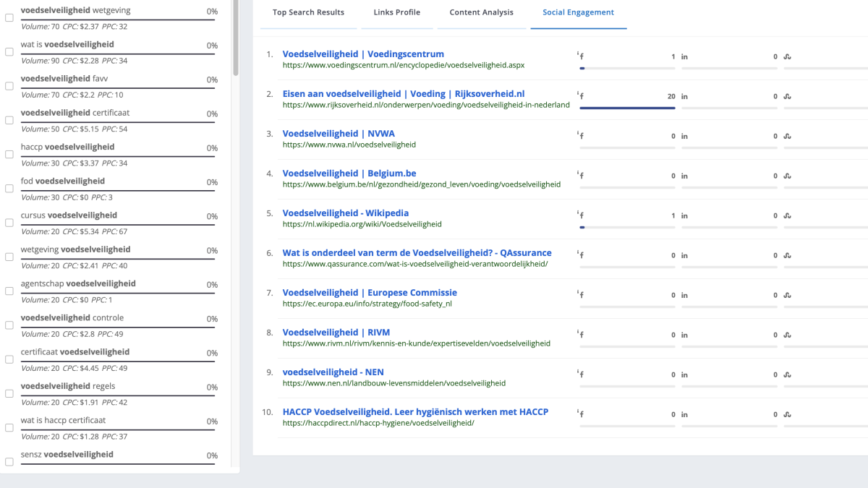
Task: Visit the qassurance.com green URL link
Action: (414, 264)
